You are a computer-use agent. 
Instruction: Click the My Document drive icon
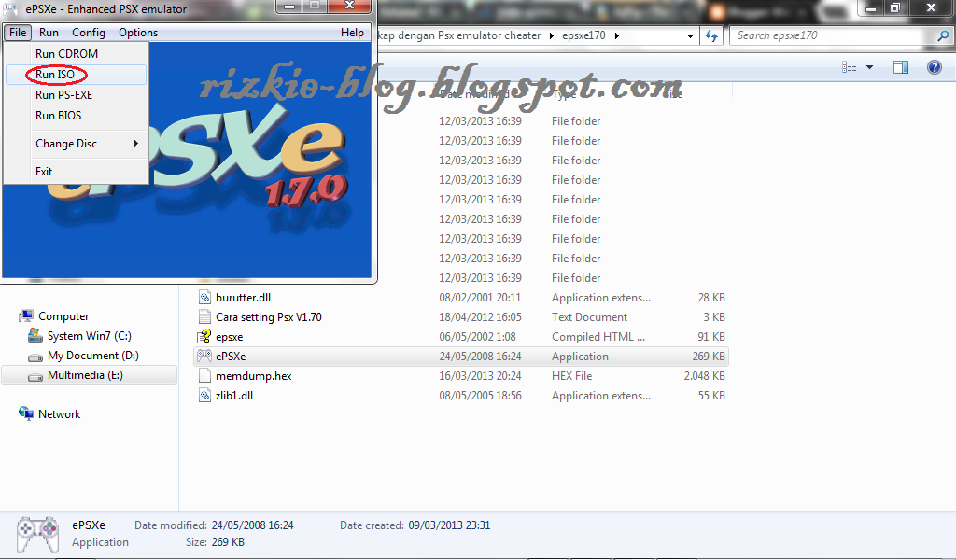click(35, 357)
